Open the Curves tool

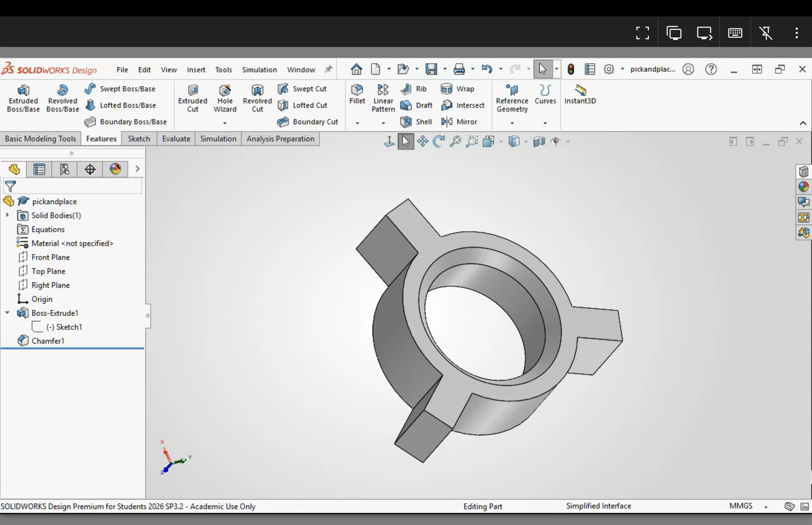pyautogui.click(x=545, y=94)
